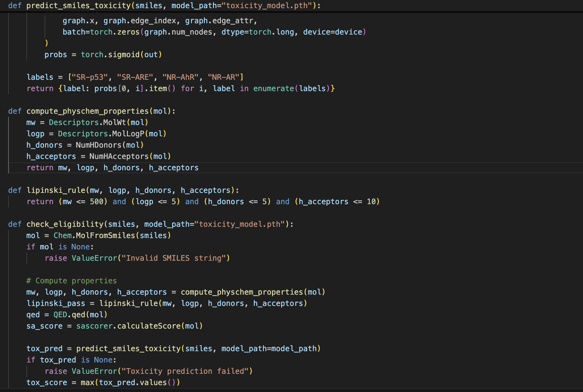Click the NumHAcceptors function call

(130, 156)
